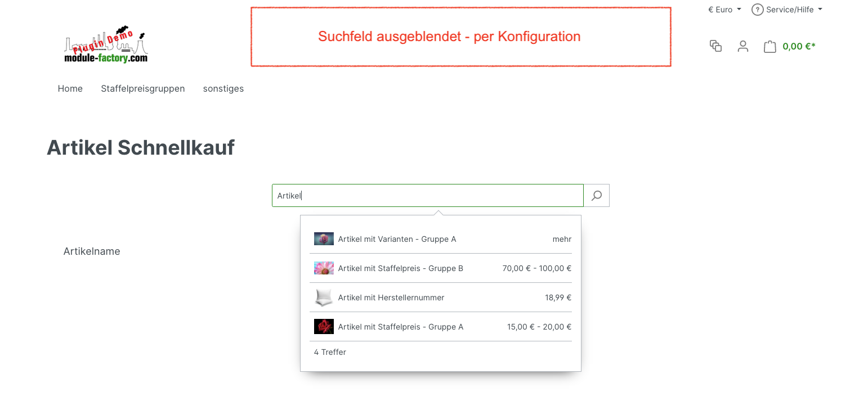Click the pink flower product thumbnail

pyautogui.click(x=324, y=268)
